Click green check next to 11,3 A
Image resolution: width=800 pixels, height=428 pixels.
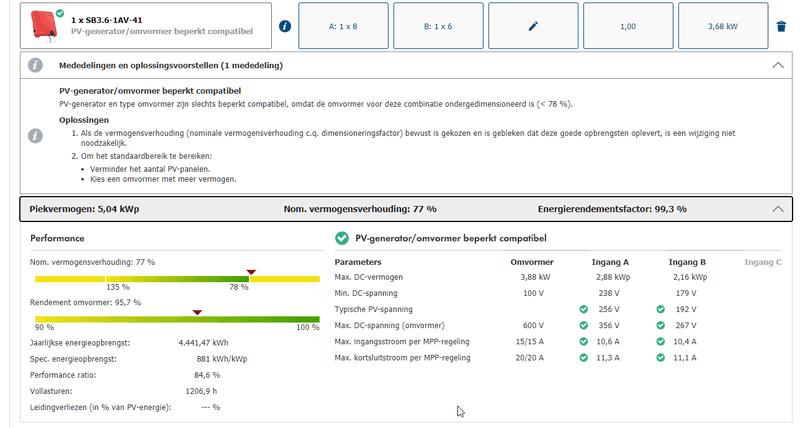pos(584,358)
